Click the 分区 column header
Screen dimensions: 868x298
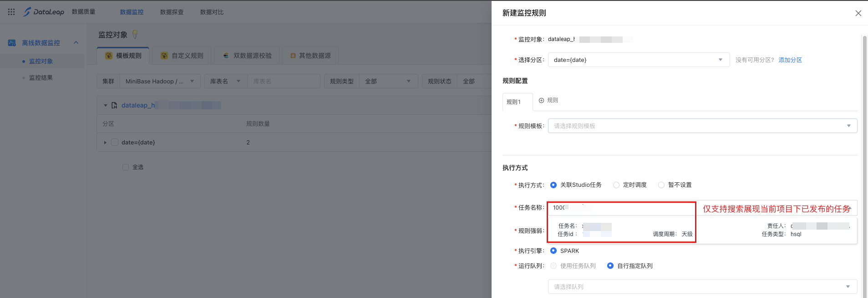tap(108, 124)
